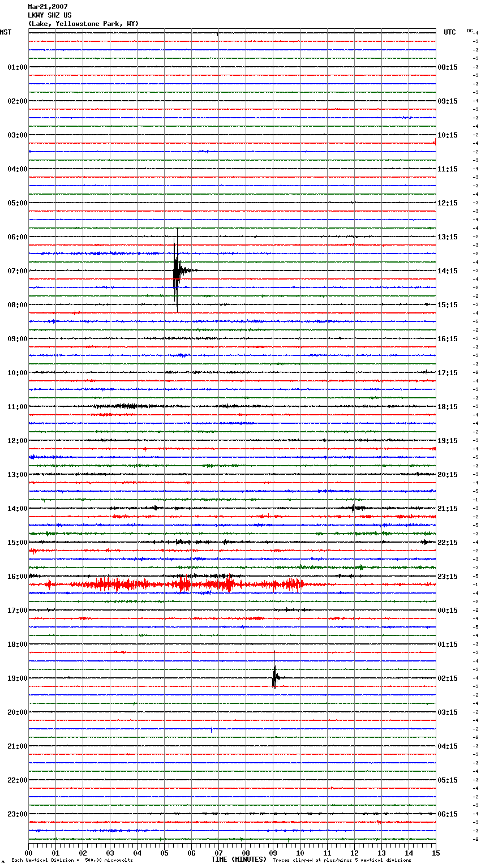Screen dimensions: 481x868
Task: Click the 08:15 UTC time label
Action: [448, 67]
